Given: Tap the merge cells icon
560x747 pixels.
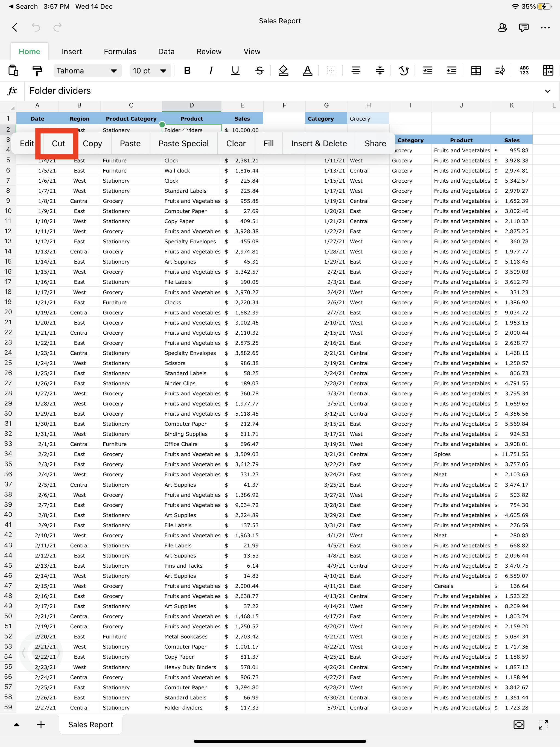Looking at the screenshot, I should point(476,71).
